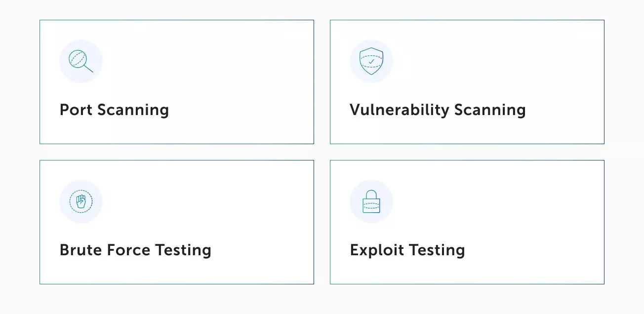Viewport: 644px width, 314px height.
Task: Open the Port Scanning heading
Action: [114, 110]
